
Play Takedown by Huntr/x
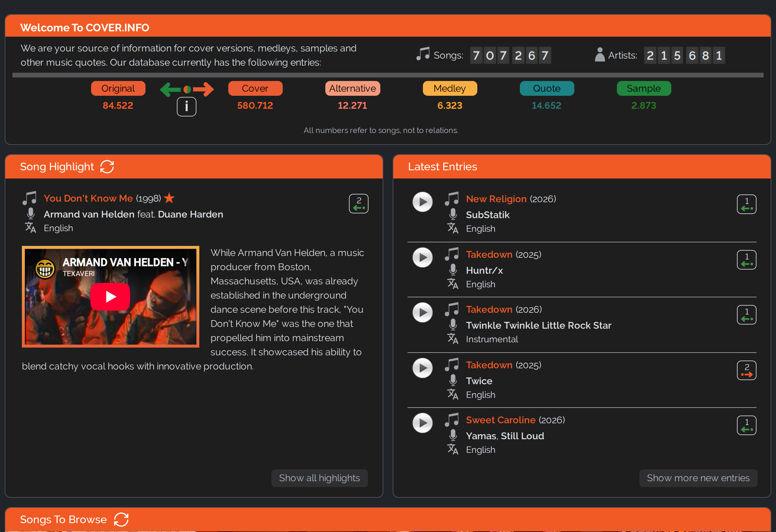point(422,257)
